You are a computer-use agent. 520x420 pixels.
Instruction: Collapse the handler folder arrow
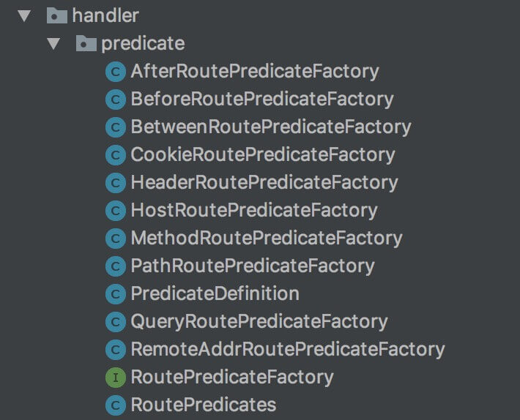point(26,15)
